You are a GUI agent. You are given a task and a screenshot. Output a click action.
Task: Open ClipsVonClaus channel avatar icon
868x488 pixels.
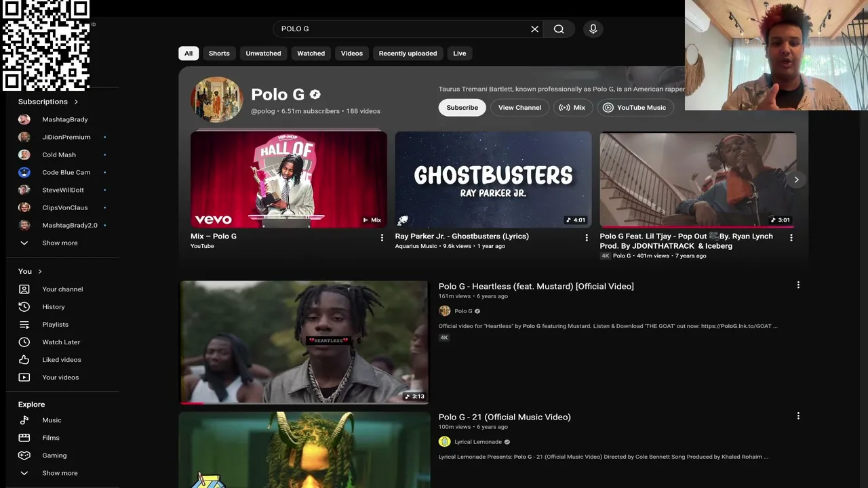(x=24, y=207)
